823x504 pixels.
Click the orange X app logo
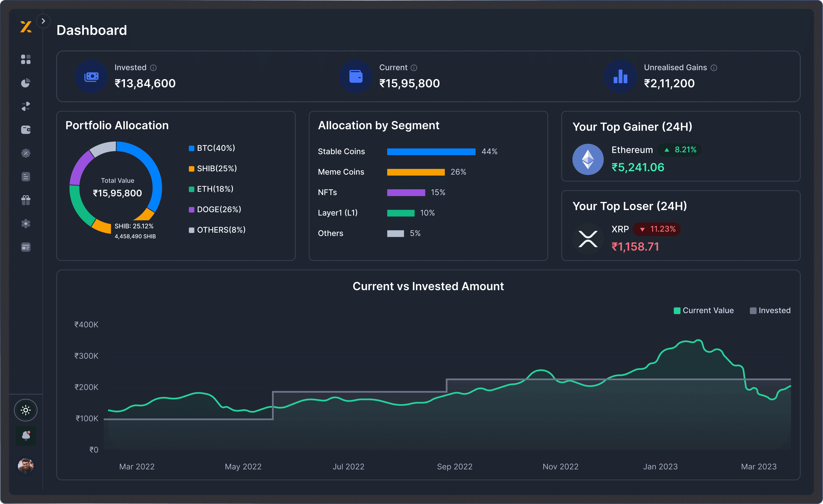(26, 27)
